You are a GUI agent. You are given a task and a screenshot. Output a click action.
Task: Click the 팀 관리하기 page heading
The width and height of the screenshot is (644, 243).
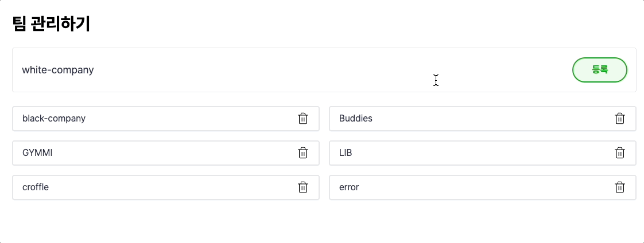pos(51,24)
